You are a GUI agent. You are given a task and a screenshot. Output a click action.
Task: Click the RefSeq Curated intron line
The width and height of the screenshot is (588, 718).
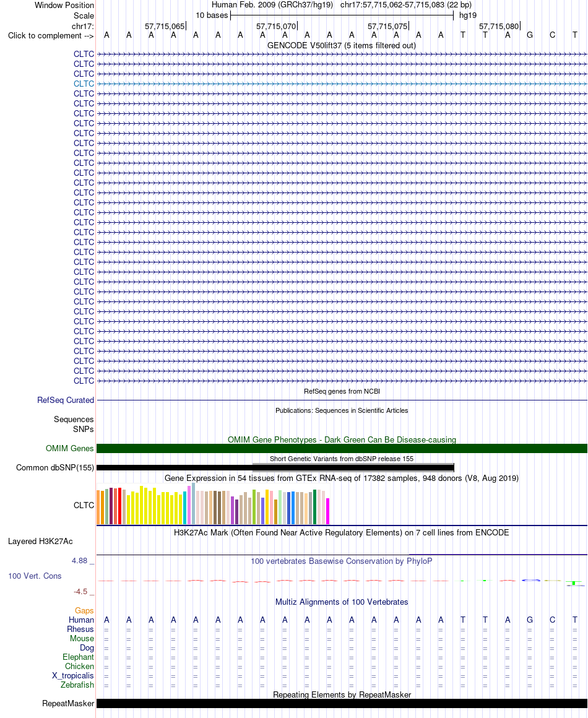point(342,400)
